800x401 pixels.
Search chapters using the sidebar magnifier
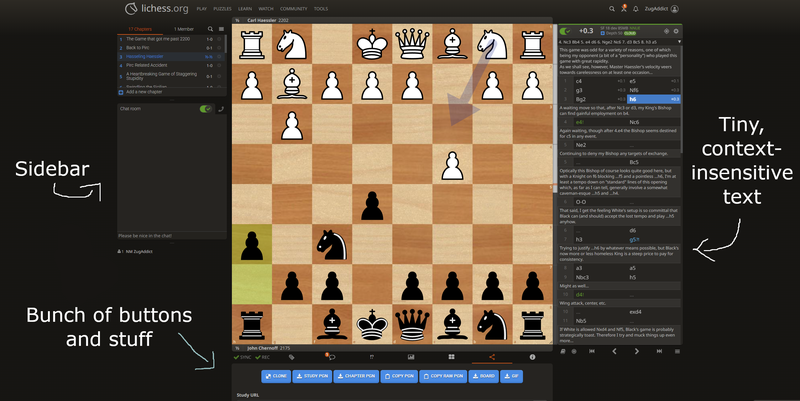click(210, 29)
